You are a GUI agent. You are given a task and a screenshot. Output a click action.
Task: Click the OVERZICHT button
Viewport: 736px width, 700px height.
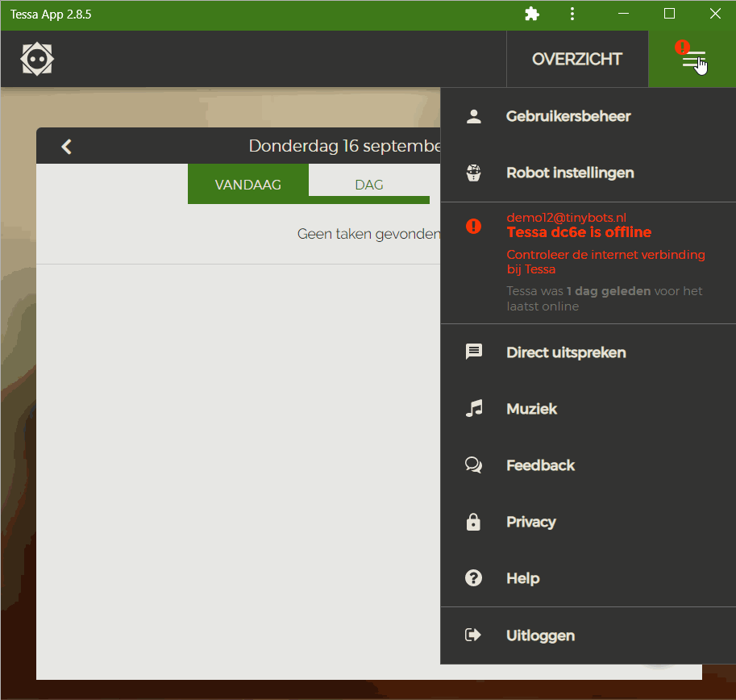(577, 59)
